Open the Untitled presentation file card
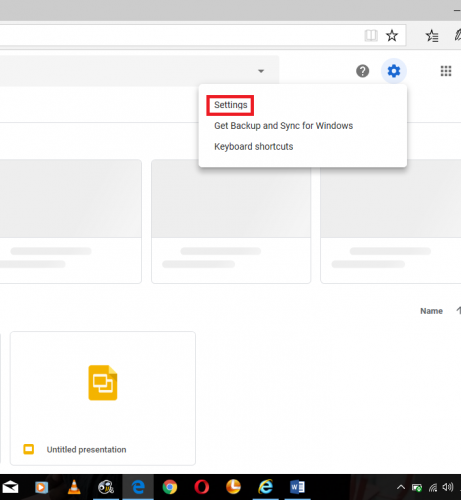The image size is (461, 500). pos(103,398)
